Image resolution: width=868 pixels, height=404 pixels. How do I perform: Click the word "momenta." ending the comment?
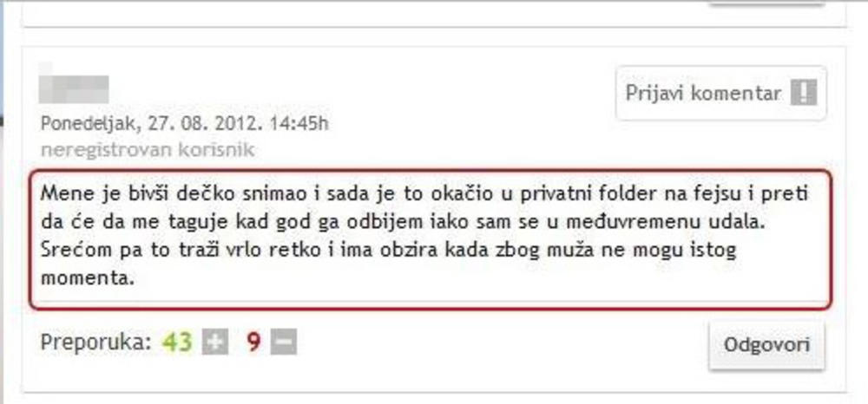(x=88, y=278)
